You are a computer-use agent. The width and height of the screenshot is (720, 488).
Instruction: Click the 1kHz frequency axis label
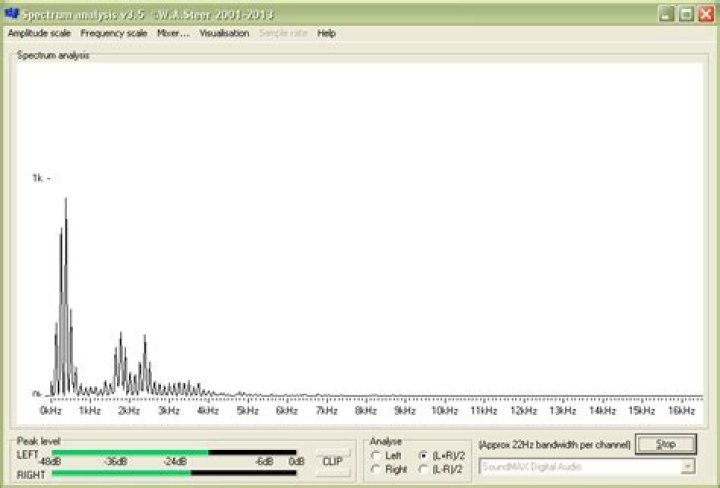point(90,410)
